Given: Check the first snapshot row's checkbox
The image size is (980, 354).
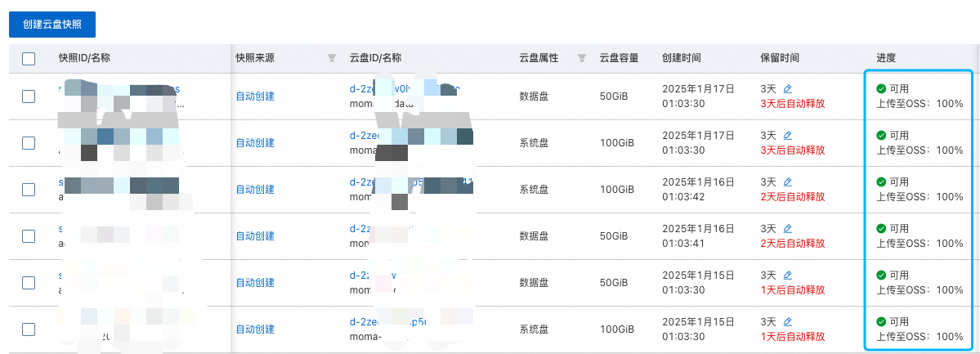Looking at the screenshot, I should [x=29, y=96].
